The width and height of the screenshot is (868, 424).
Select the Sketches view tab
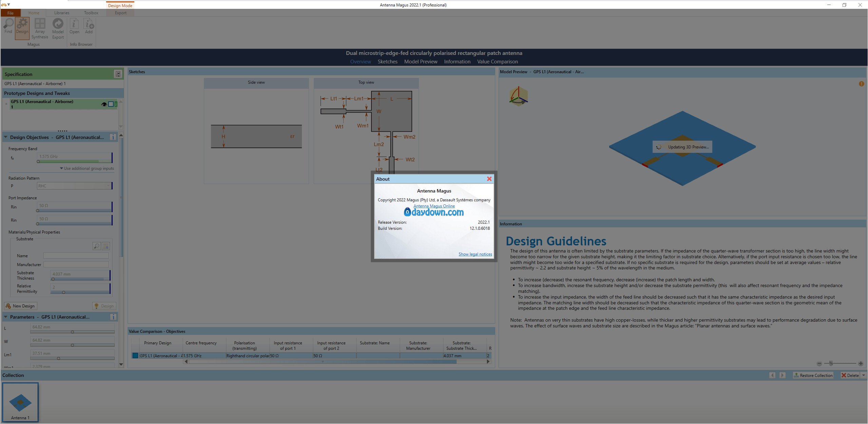click(388, 62)
